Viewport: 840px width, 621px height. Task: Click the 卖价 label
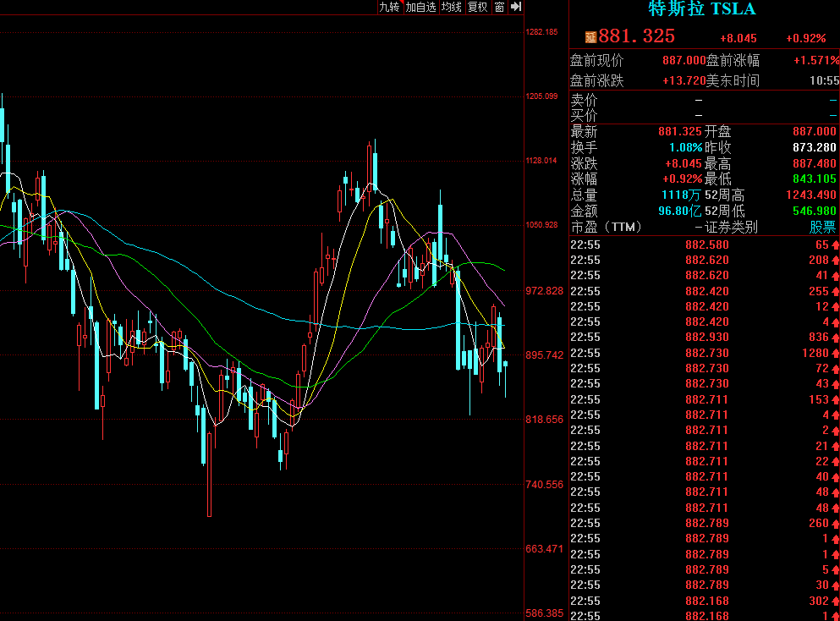click(x=584, y=100)
